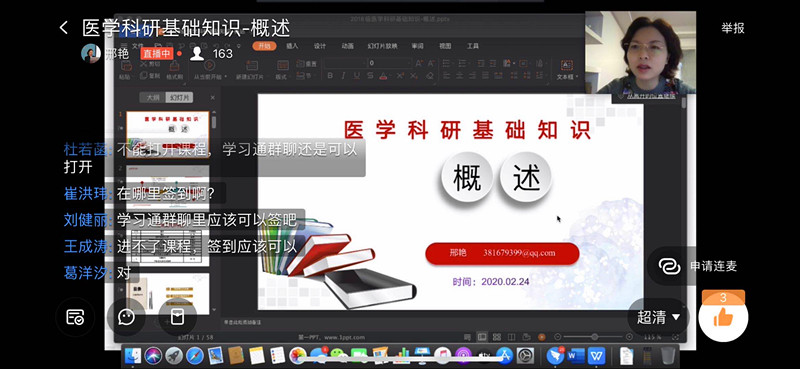The height and width of the screenshot is (369, 800).
Task: Open Finder from the Dock
Action: pyautogui.click(x=133, y=355)
